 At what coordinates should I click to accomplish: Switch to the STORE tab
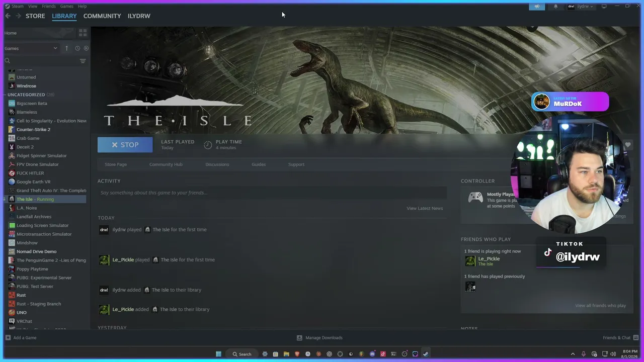(x=35, y=16)
